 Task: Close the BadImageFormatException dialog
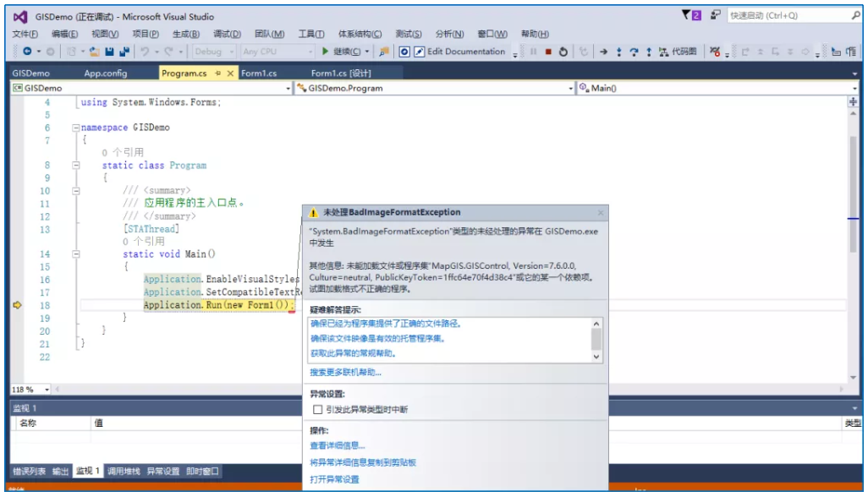click(602, 213)
